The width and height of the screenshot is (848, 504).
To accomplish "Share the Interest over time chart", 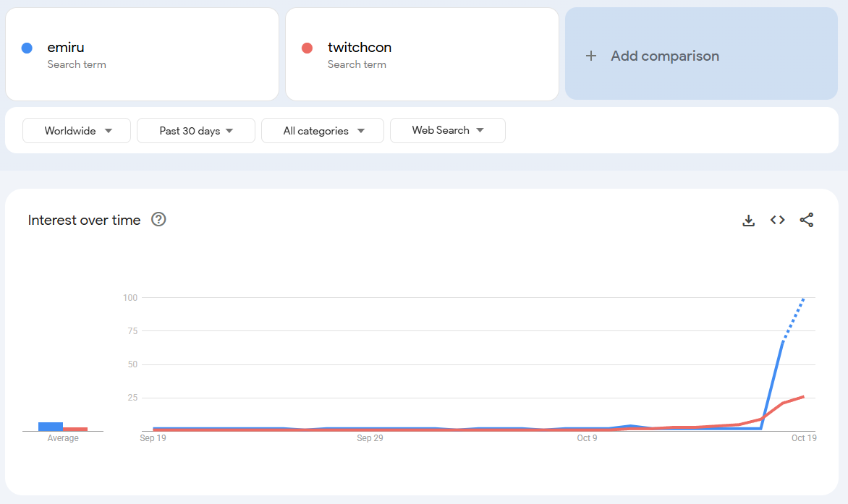I will coord(807,221).
